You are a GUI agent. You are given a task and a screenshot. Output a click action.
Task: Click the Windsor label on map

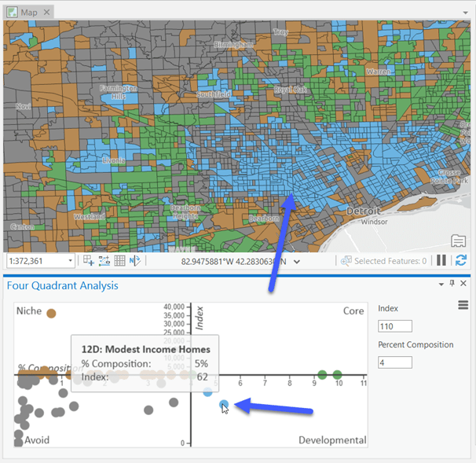374,222
